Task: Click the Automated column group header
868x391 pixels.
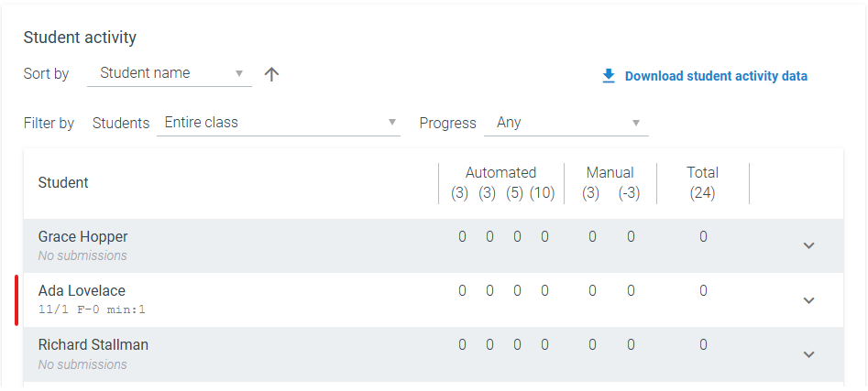Action: pos(501,172)
